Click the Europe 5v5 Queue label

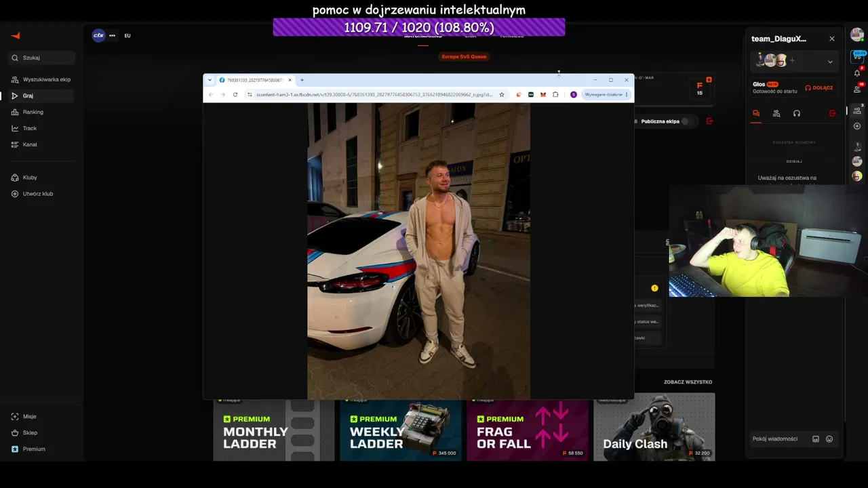click(464, 56)
